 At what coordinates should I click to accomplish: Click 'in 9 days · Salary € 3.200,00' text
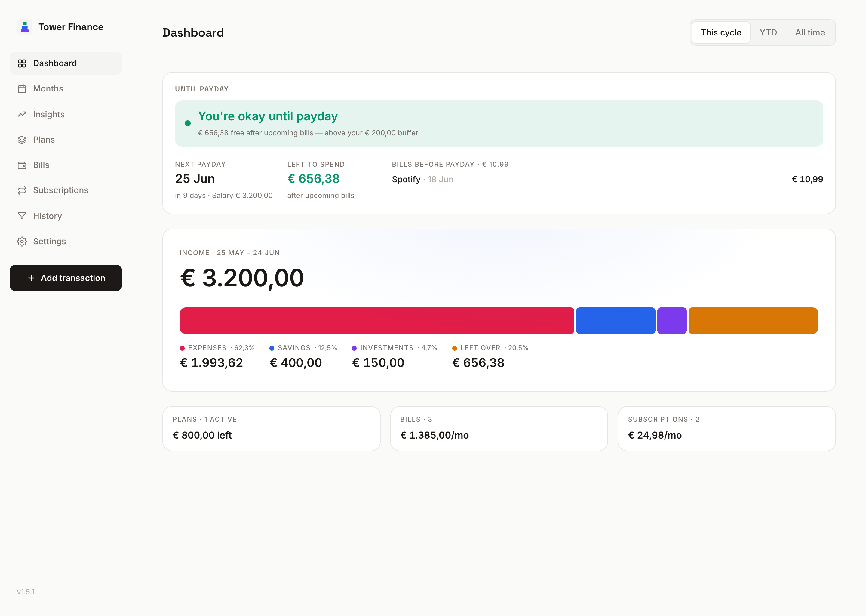click(224, 195)
